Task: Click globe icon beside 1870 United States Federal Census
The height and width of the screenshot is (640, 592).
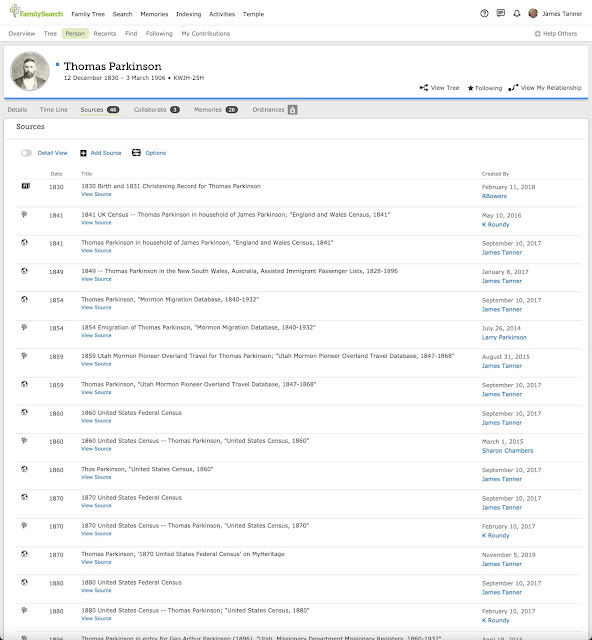Action: point(24,497)
